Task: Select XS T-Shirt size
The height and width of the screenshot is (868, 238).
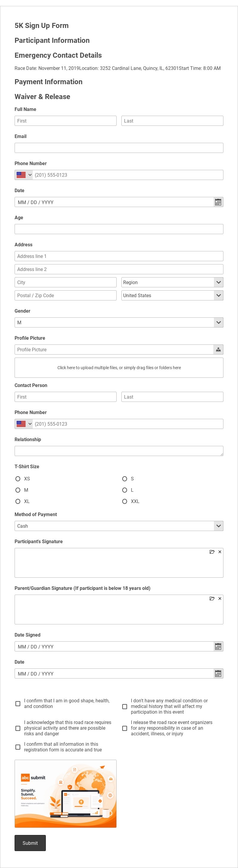Action: pyautogui.click(x=18, y=479)
